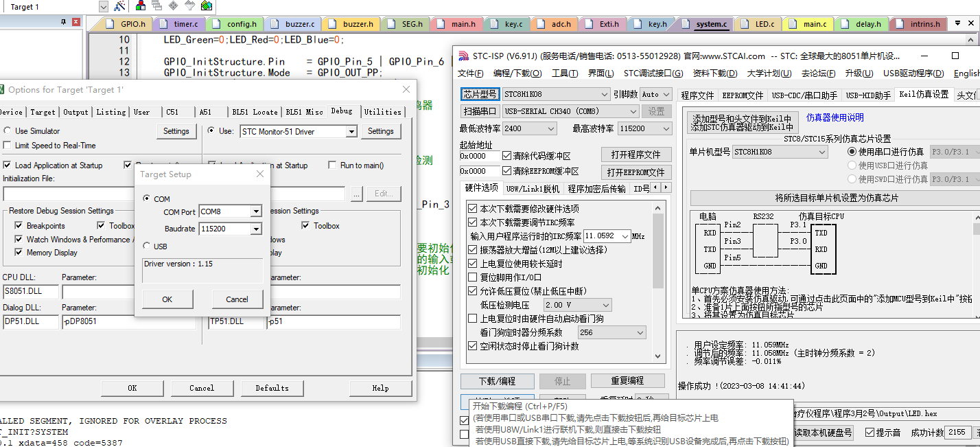This screenshot has height=447, width=980.
Task: Click the CPU DLL S8051.DLL input field
Action: (x=30, y=291)
